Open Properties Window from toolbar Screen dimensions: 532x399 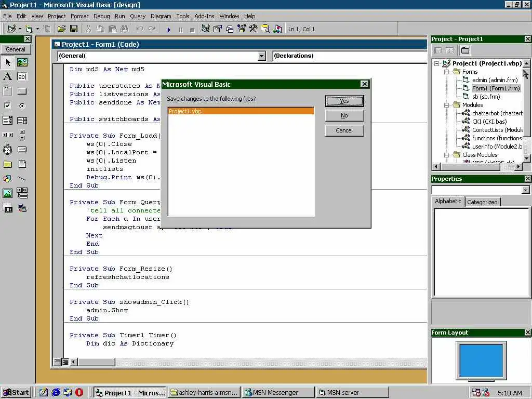[217, 29]
